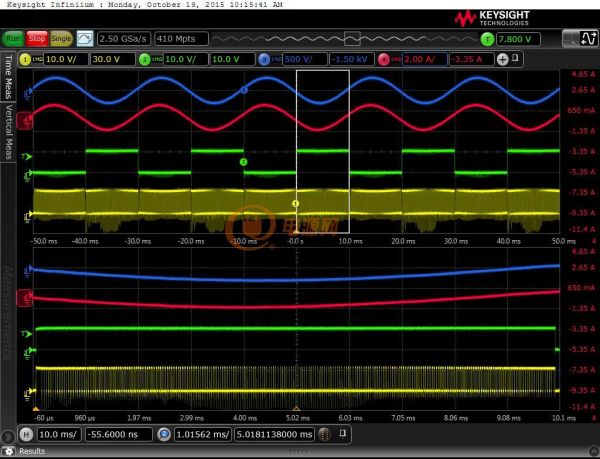Click the red channel 4 ground marker in upper grid
Viewport: 600px width, 459px height.
[24, 120]
